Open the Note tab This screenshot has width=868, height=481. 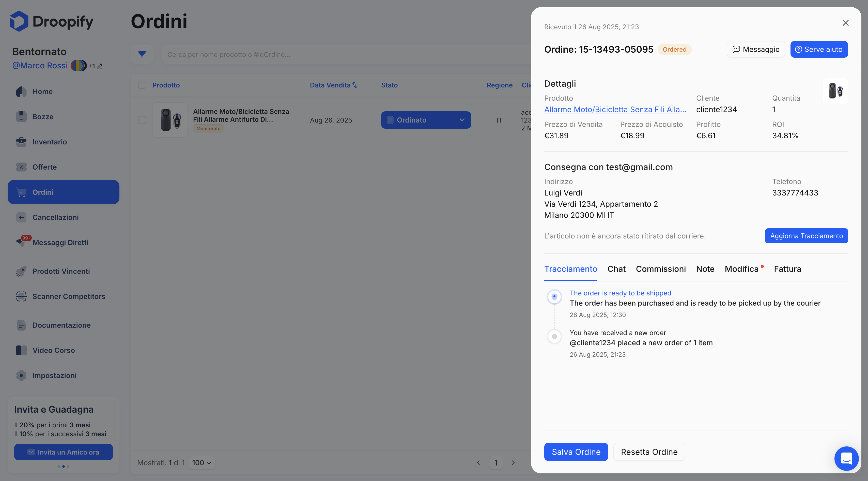(x=705, y=269)
